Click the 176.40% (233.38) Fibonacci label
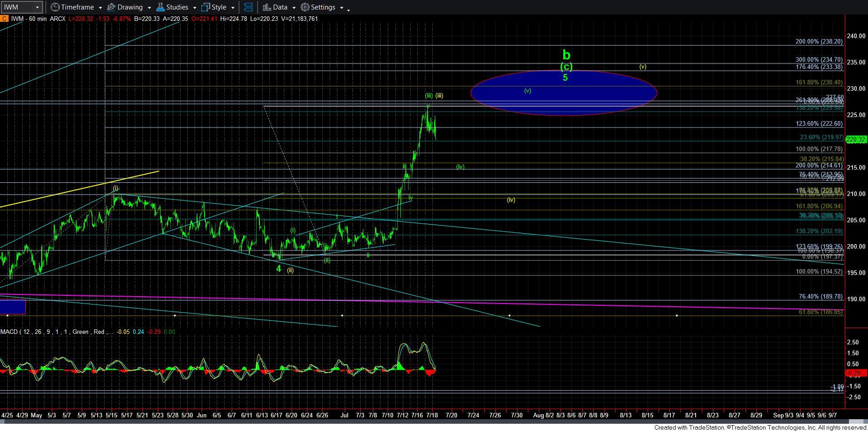Screen dimensions: 868x431 click(819, 67)
